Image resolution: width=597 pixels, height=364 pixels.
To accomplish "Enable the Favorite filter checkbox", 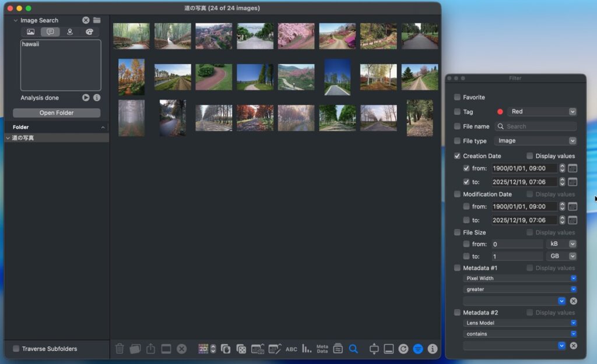I will (x=457, y=97).
